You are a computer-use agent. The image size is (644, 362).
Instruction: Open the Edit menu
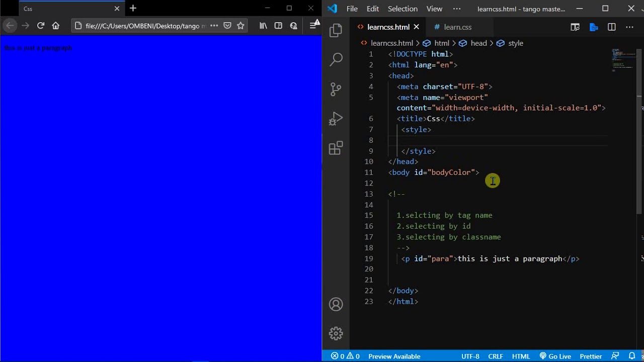click(373, 9)
